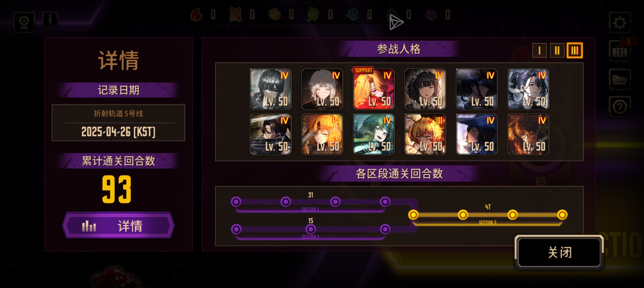Switch to team tab I
The image size is (644, 288).
click(x=539, y=50)
